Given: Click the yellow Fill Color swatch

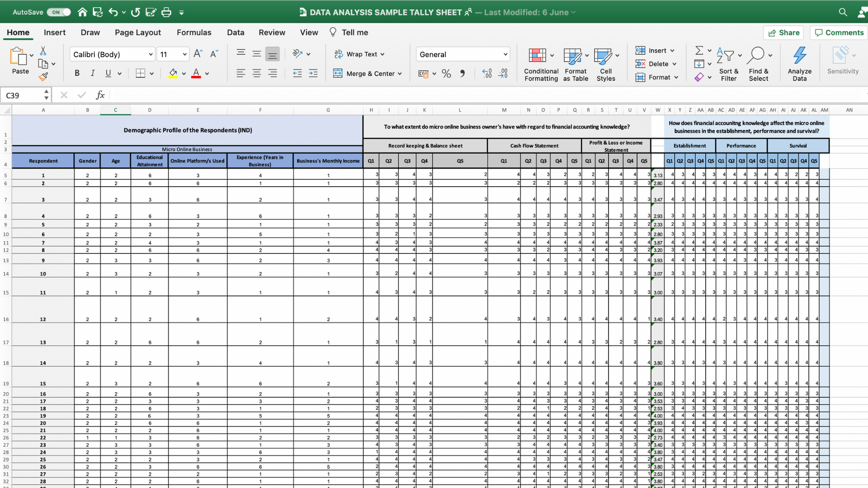Looking at the screenshot, I should pos(173,73).
